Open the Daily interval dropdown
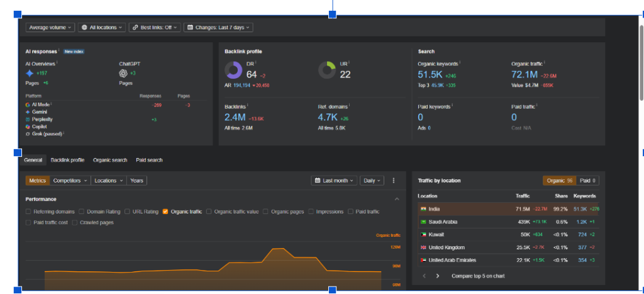The width and height of the screenshot is (644, 294). [x=372, y=181]
